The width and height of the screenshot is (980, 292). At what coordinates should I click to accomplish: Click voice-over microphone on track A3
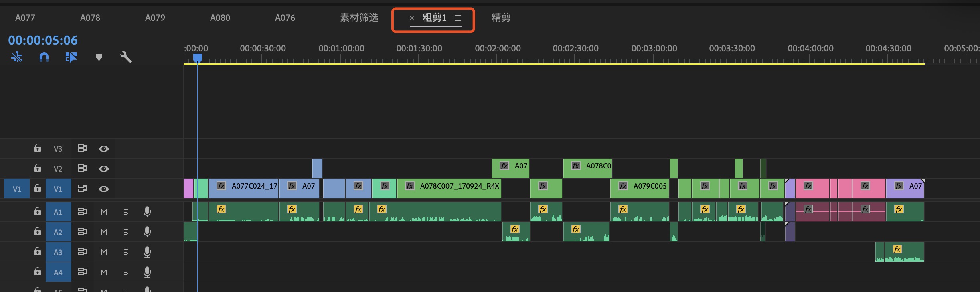pyautogui.click(x=147, y=252)
